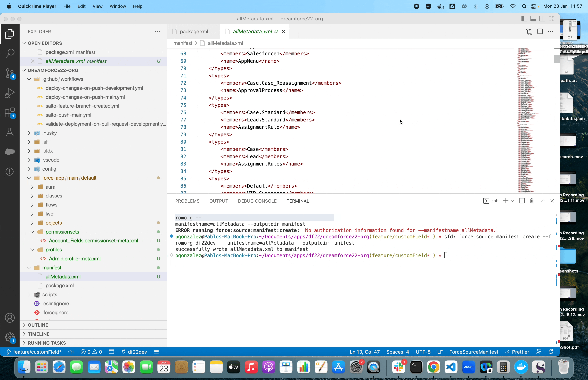Expand the classes folder
This screenshot has width=588, height=380.
point(54,196)
